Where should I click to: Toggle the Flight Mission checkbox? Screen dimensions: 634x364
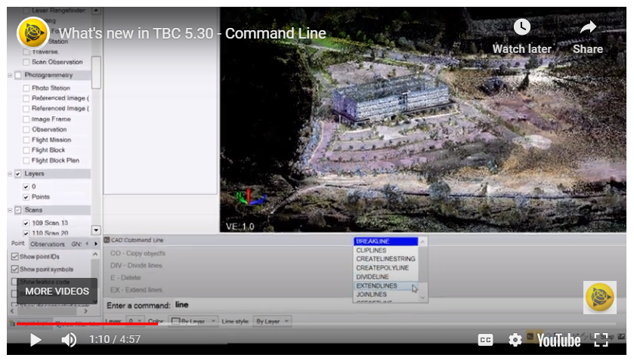point(26,140)
